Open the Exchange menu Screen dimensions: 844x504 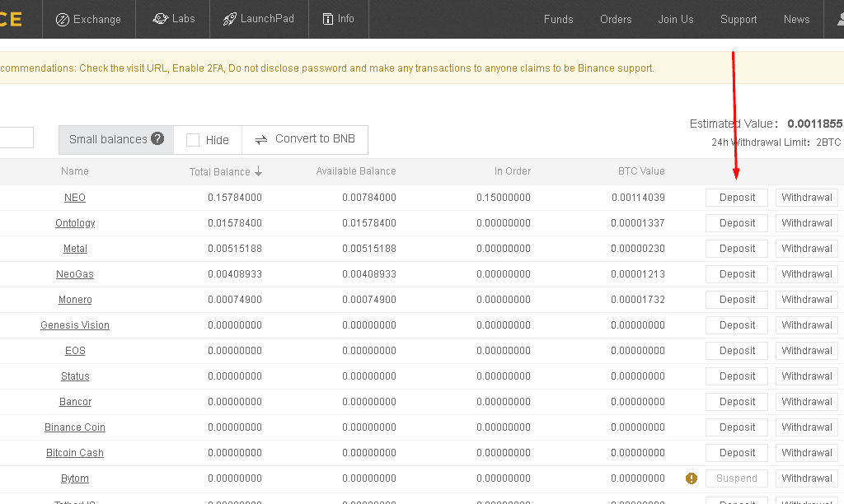point(89,20)
